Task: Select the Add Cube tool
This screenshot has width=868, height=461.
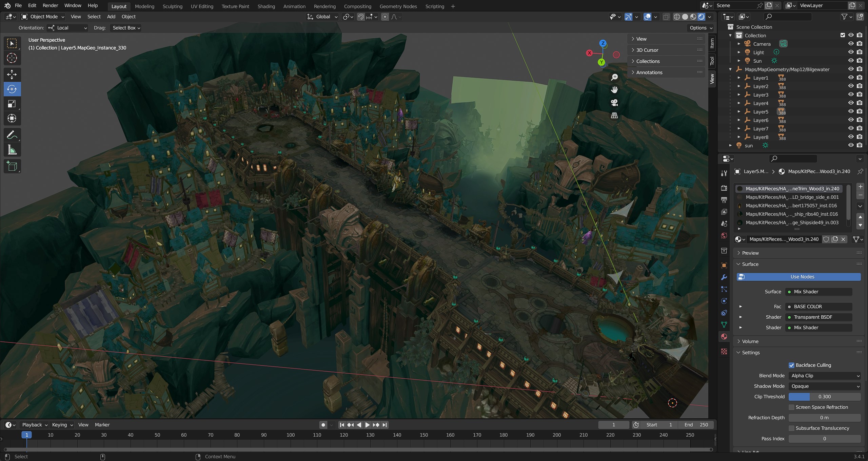Action: click(x=12, y=166)
